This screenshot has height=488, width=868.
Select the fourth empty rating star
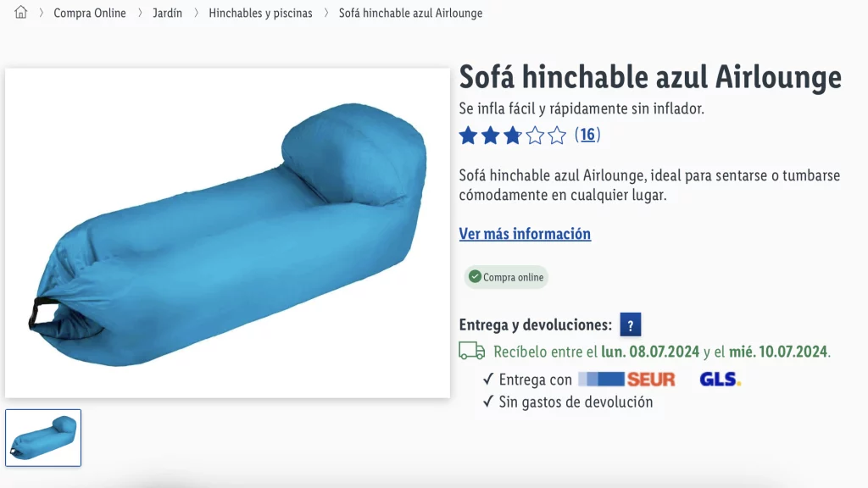[535, 135]
